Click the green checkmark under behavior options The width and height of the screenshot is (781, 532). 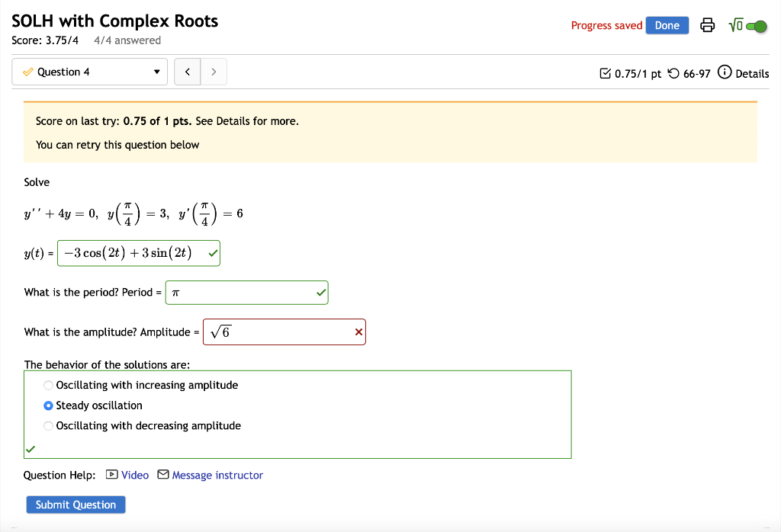31,449
